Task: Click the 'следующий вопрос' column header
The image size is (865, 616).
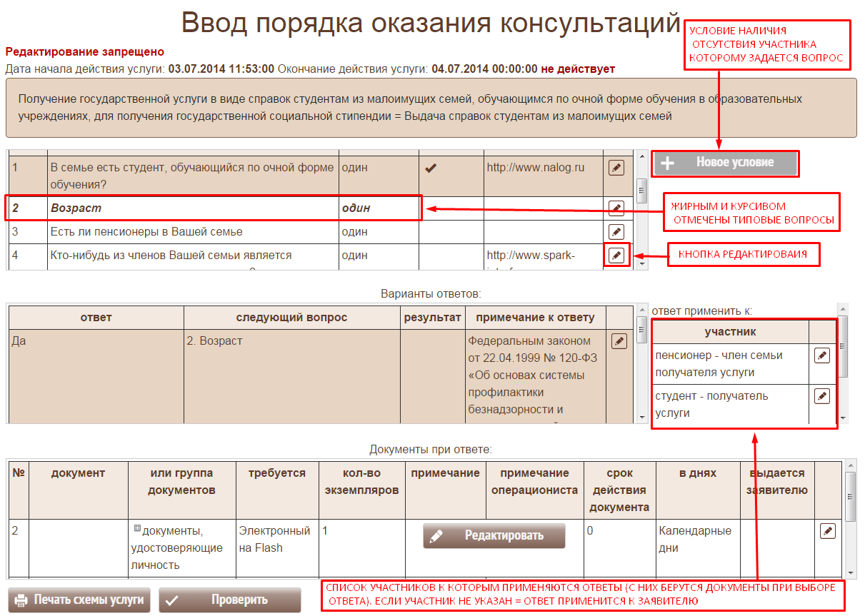Action: point(291,318)
